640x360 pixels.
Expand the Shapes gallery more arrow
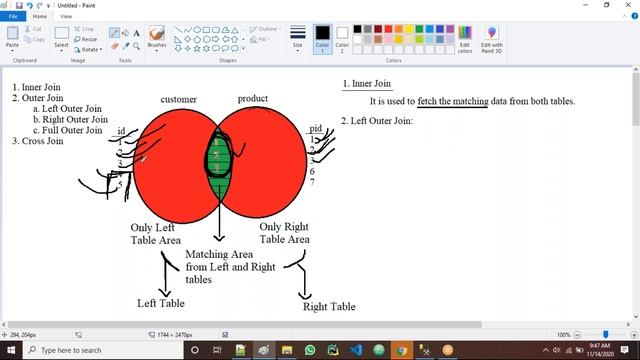click(244, 49)
